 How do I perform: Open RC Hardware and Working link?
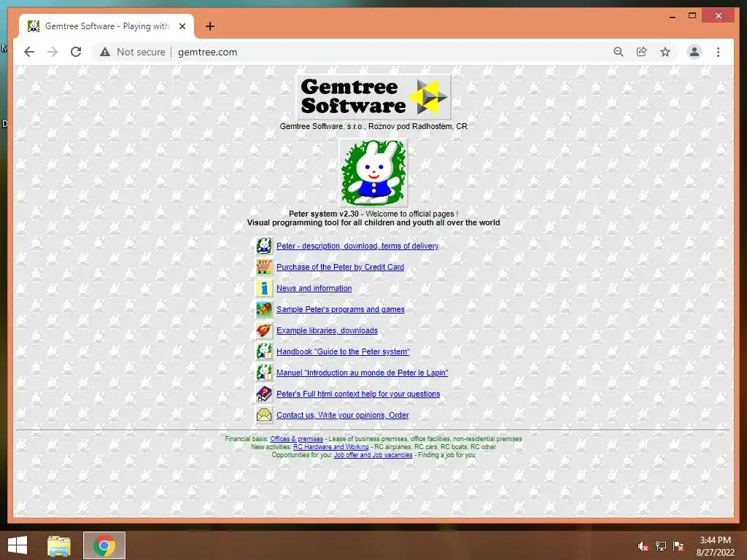[330, 447]
